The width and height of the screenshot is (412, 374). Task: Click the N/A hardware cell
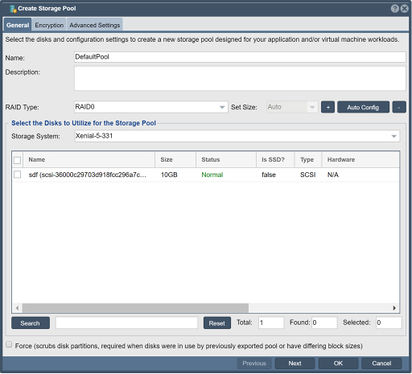point(333,175)
